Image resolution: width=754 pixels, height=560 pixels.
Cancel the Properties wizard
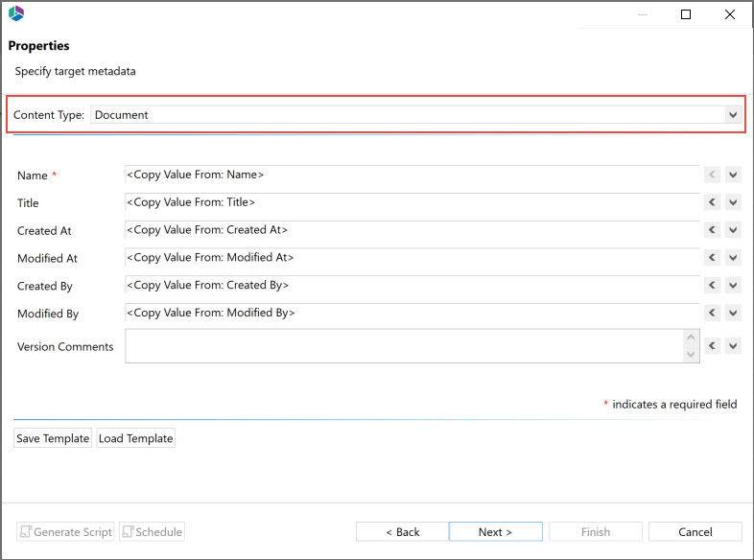695,532
